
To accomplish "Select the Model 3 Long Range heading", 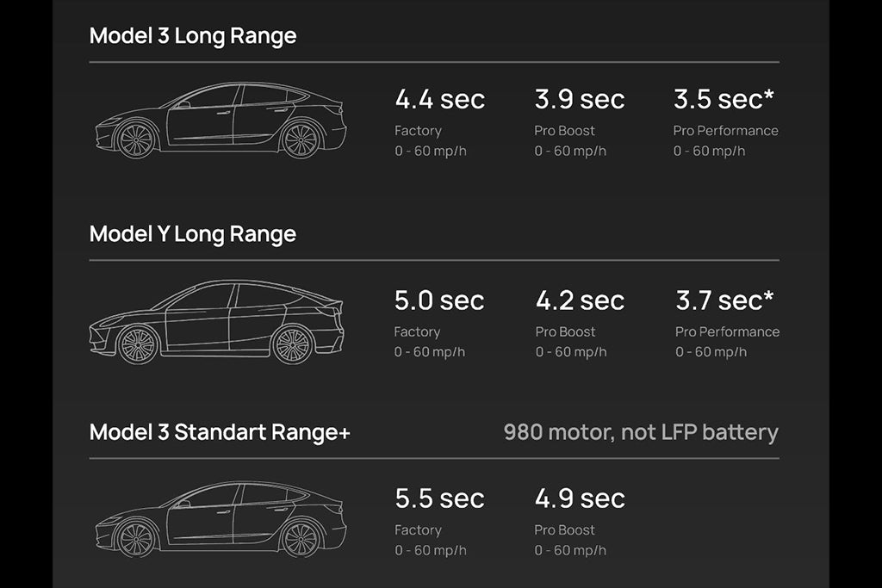I will click(193, 36).
